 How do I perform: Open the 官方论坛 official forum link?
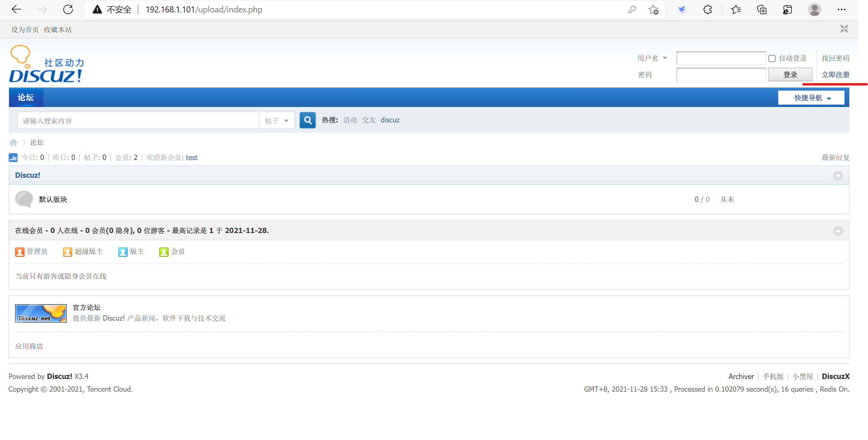pyautogui.click(x=86, y=308)
